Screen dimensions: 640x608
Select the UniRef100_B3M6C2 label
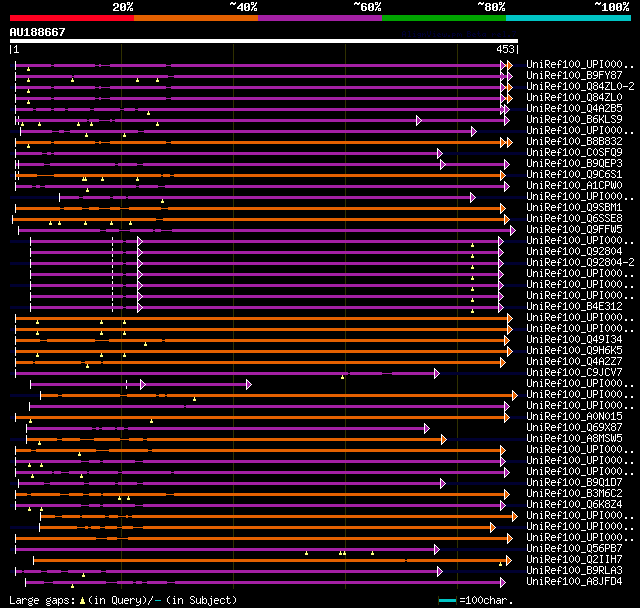[574, 494]
